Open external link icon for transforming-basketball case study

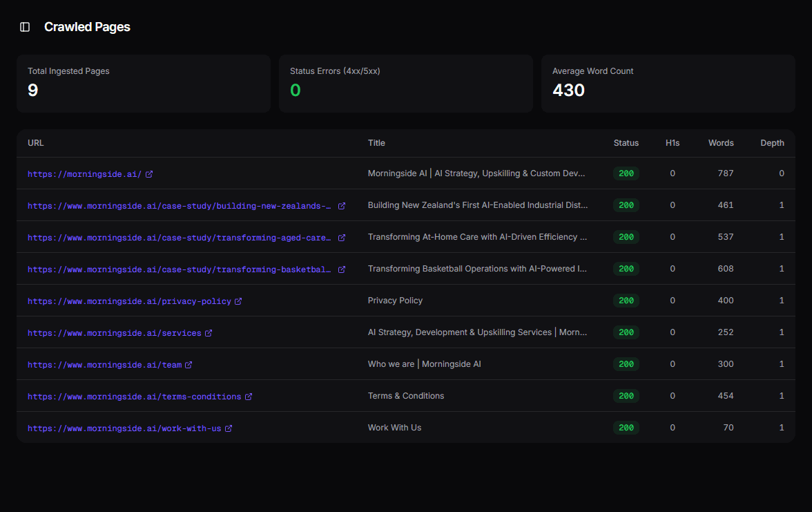pos(342,269)
